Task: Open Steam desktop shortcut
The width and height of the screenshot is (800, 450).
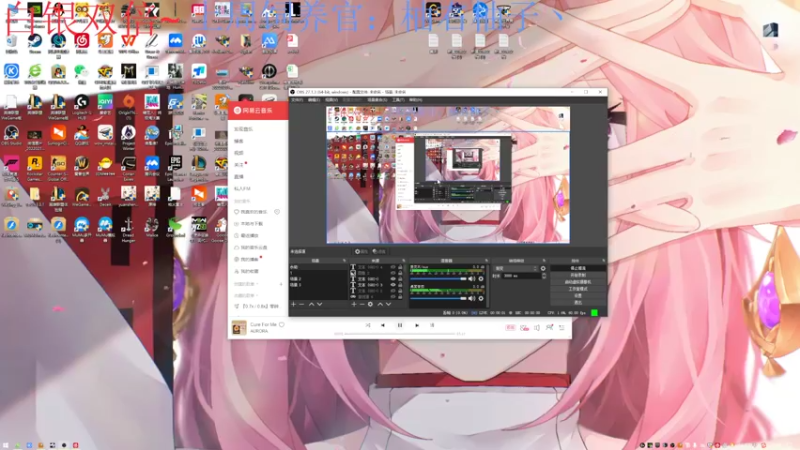Action: tap(35, 42)
